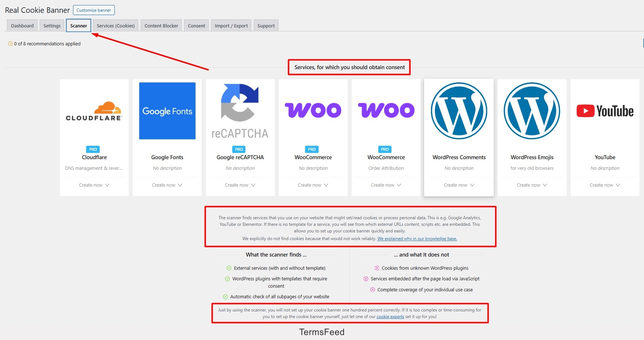Click check icon beside Automatic check of all subpages
This screenshot has width=644, height=340.
225,297
